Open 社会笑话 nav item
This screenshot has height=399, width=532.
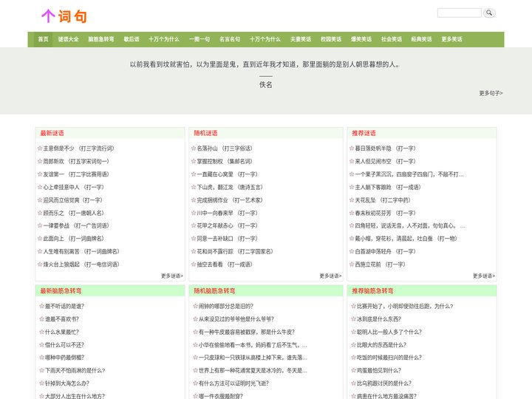point(391,39)
